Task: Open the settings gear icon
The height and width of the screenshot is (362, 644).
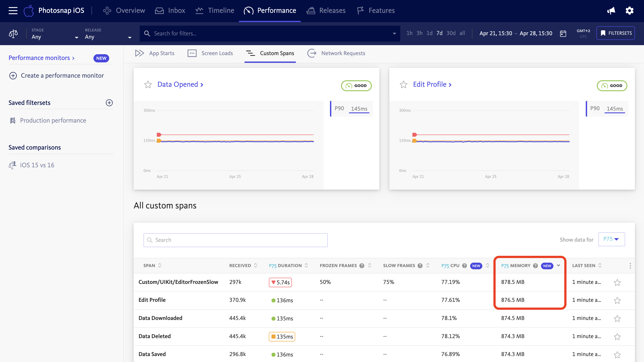Action: pos(630,10)
